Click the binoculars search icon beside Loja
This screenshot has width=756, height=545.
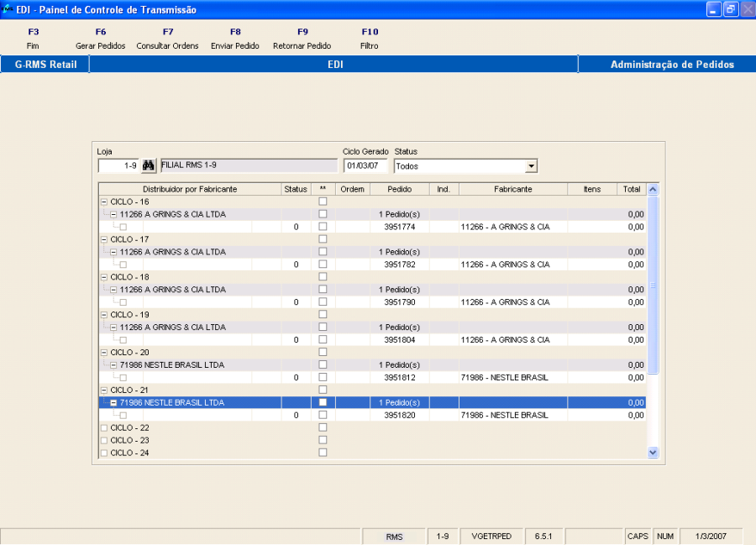[x=149, y=165]
